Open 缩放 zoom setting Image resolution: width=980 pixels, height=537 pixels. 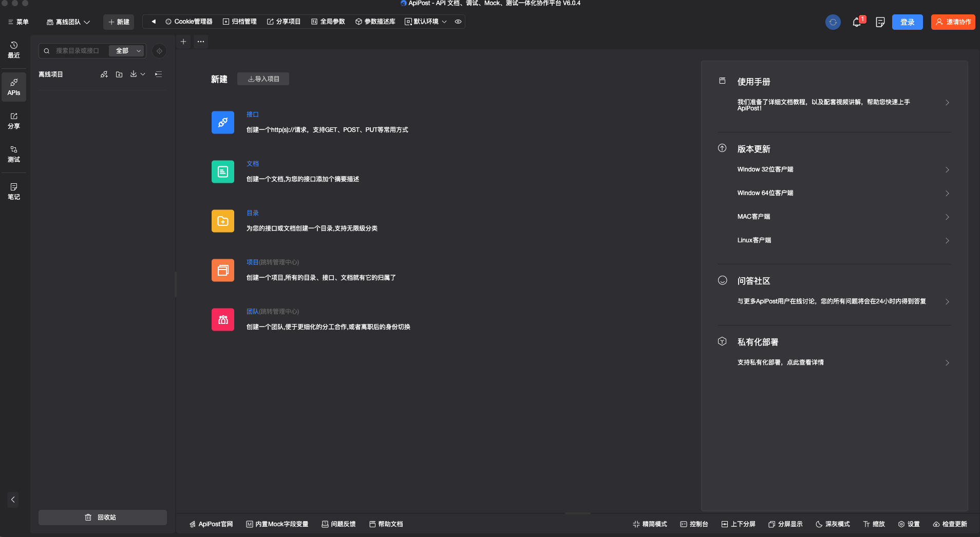coord(874,524)
